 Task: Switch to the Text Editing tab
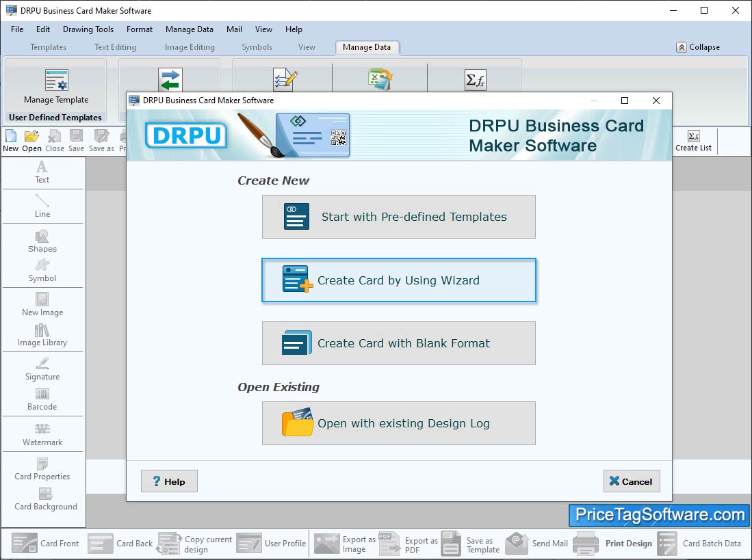[x=115, y=47]
